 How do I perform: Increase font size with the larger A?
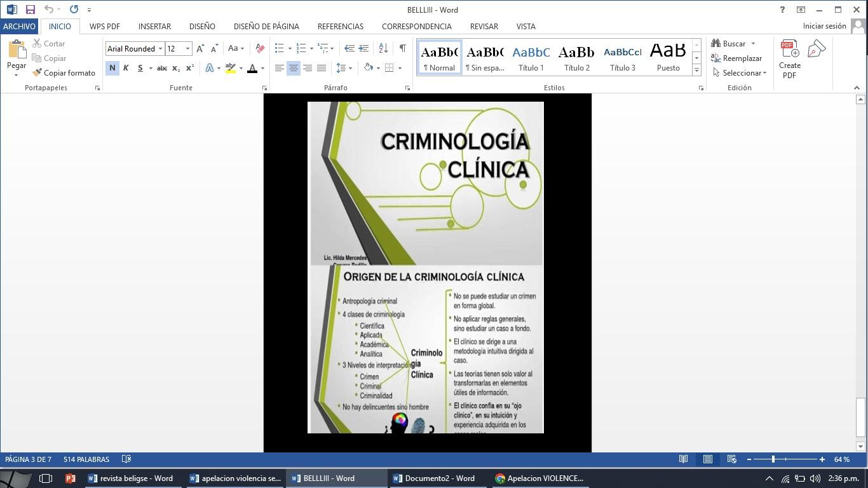tap(200, 48)
